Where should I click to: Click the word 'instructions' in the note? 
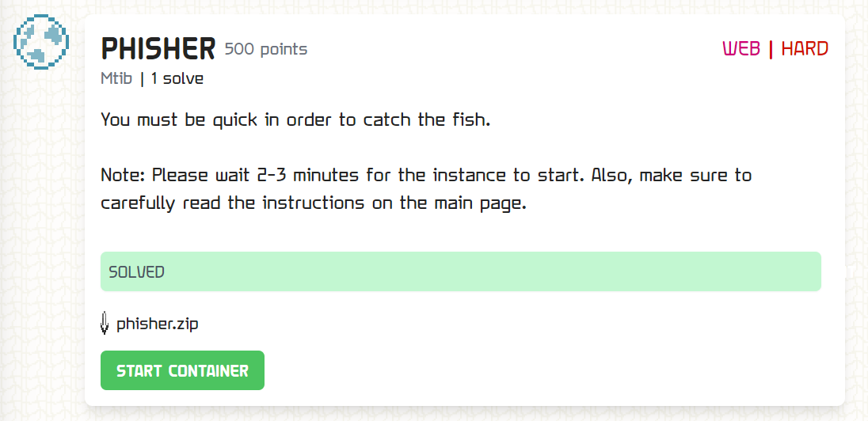click(314, 203)
